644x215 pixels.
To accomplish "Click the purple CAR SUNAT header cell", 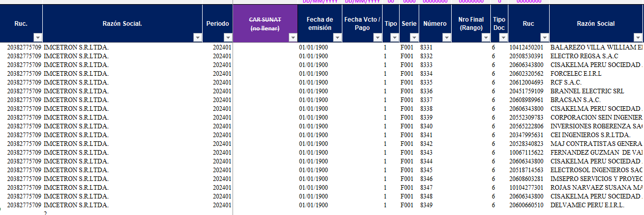I will [265, 24].
